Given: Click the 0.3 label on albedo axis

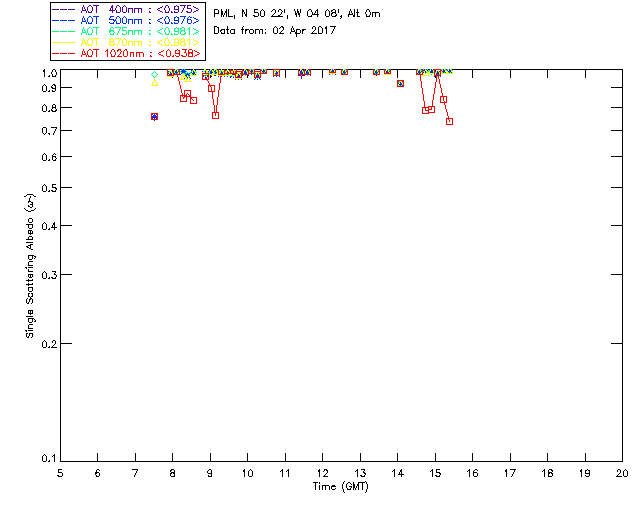Looking at the screenshot, I should tap(49, 275).
